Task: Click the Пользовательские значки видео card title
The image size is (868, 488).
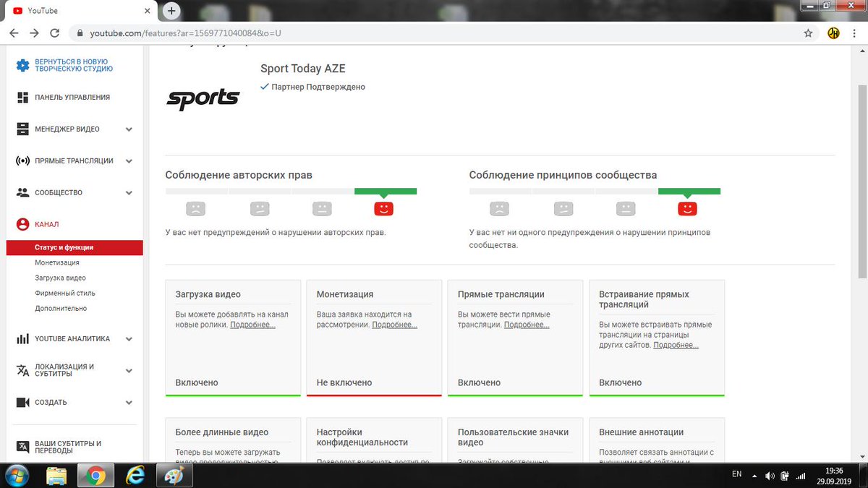Action: (x=514, y=437)
